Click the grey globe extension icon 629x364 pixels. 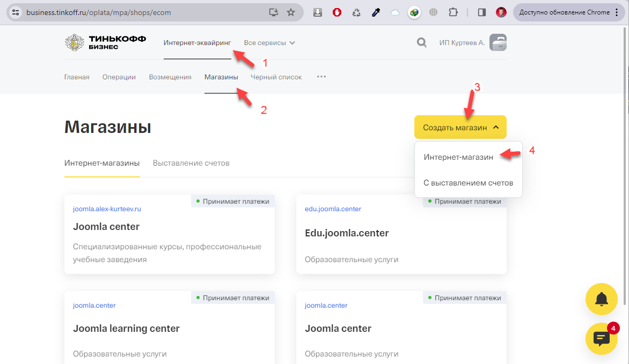tap(433, 12)
